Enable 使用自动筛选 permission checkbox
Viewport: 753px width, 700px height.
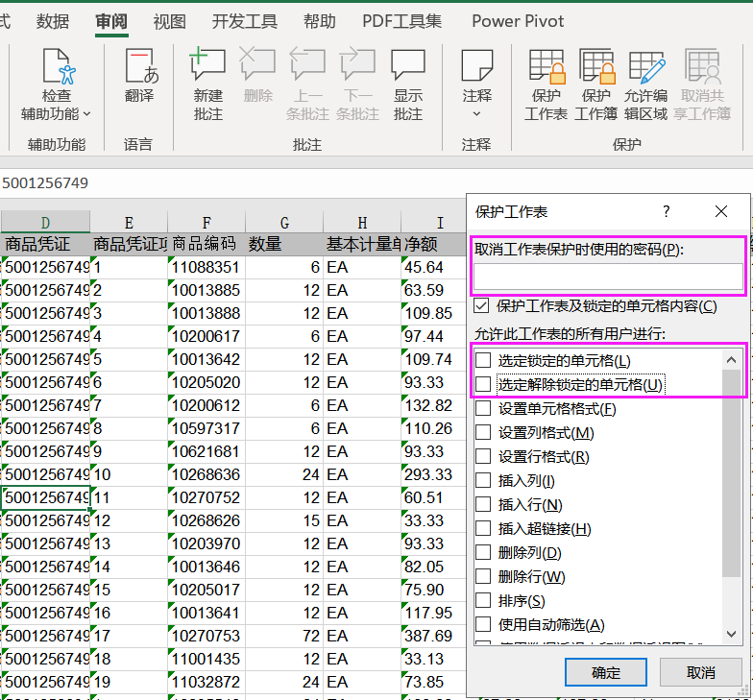483,624
